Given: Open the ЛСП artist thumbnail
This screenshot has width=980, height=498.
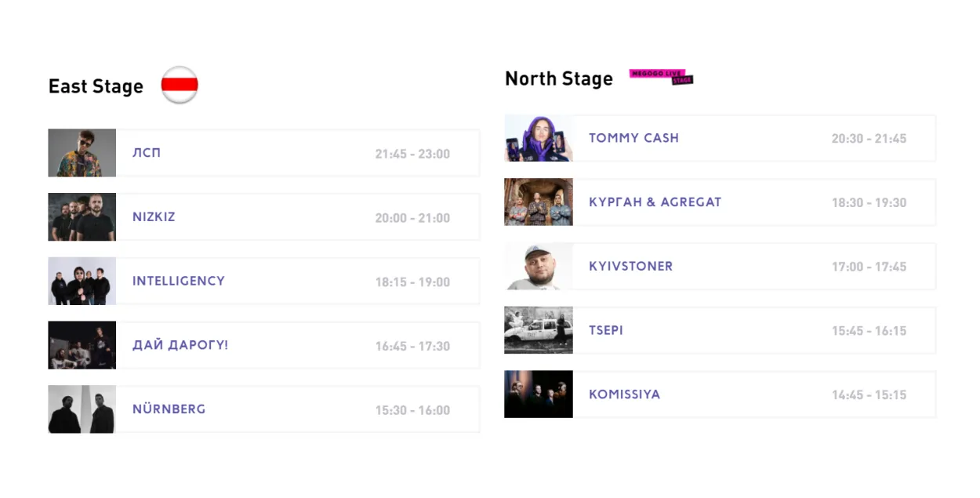Looking at the screenshot, I should click(x=82, y=153).
